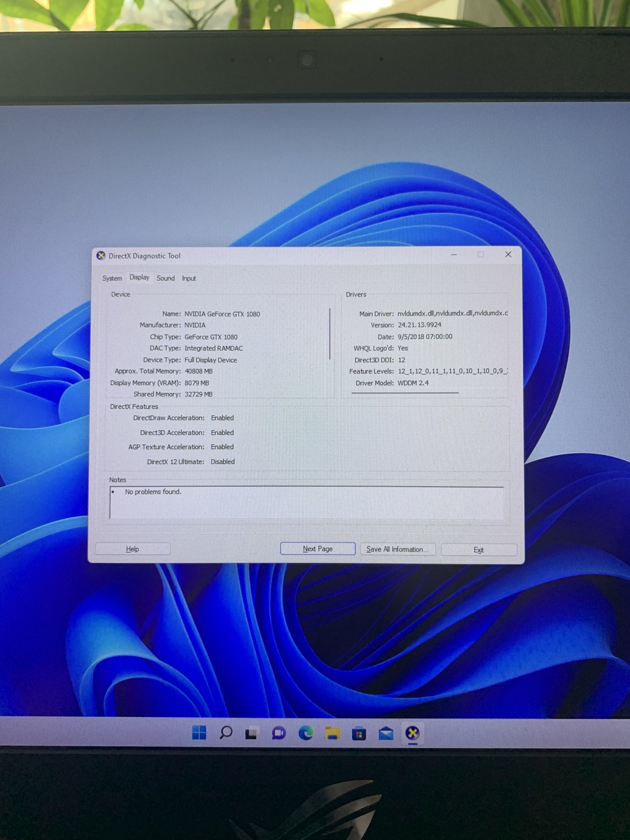Switch to the System tab
The width and height of the screenshot is (630, 840).
(x=112, y=278)
